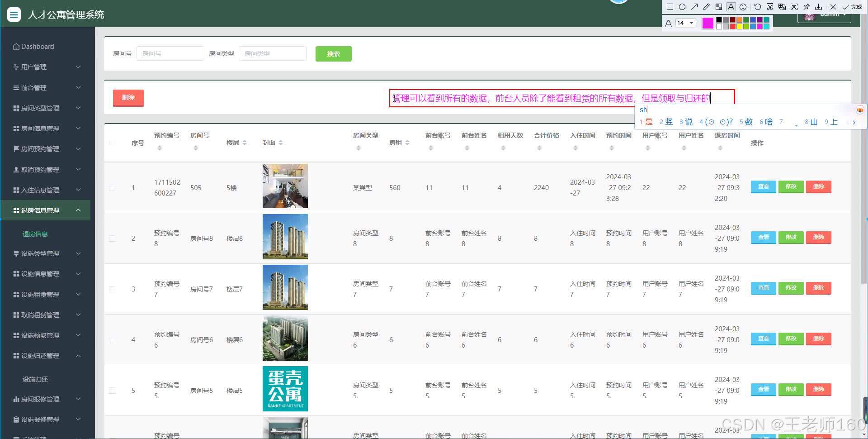Image resolution: width=868 pixels, height=439 pixels.
Task: Expand the 设施类型管理 menu
Action: click(45, 253)
